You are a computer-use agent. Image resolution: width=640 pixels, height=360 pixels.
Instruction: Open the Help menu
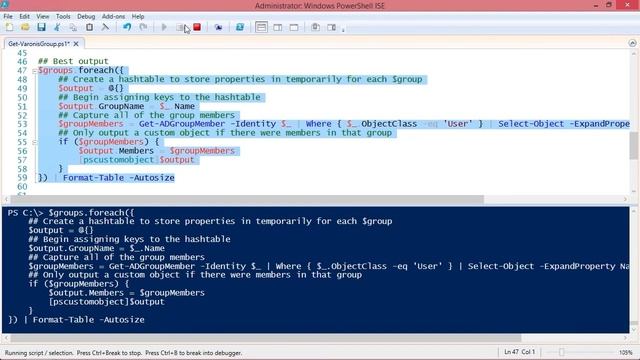(x=138, y=16)
